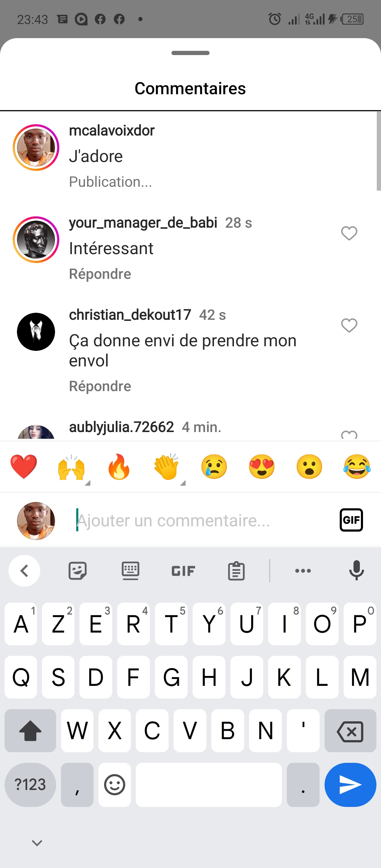Collapse the keyboard toolbar with back chevron
381x868 pixels.
point(24,571)
